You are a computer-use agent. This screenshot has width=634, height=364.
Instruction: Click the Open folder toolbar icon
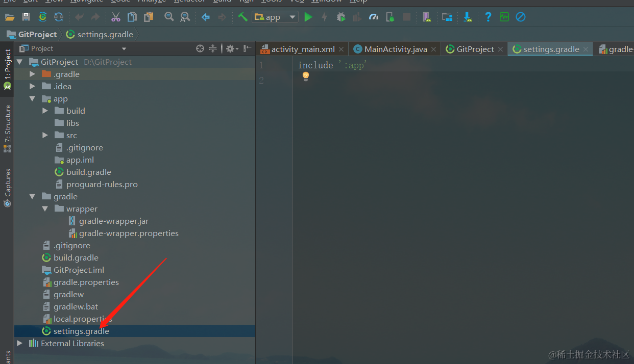(x=10, y=17)
